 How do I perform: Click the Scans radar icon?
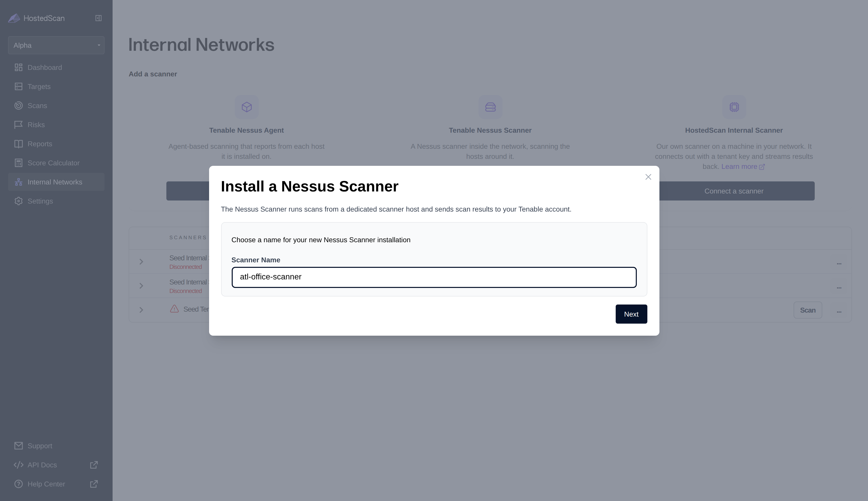[x=19, y=106]
